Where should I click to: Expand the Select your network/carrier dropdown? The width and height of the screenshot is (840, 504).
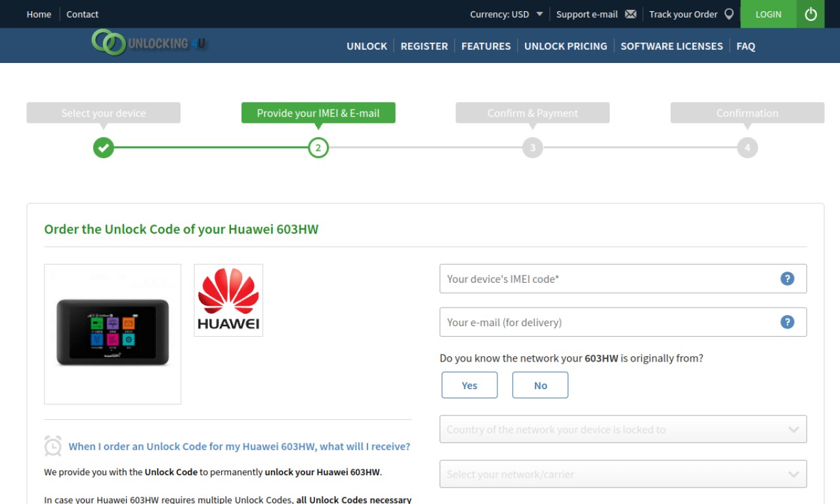click(623, 474)
